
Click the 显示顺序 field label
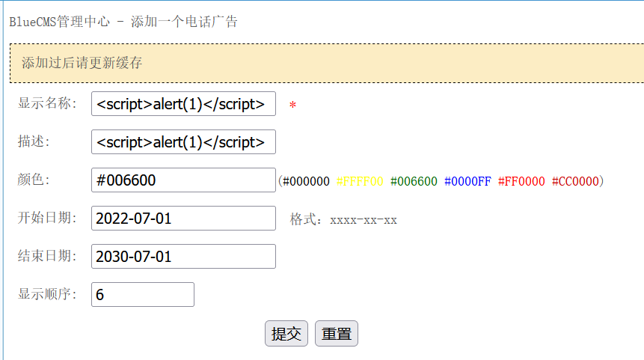click(48, 294)
